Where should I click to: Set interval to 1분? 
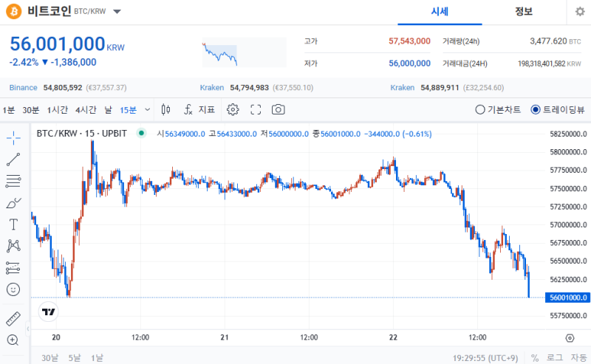tap(8, 110)
